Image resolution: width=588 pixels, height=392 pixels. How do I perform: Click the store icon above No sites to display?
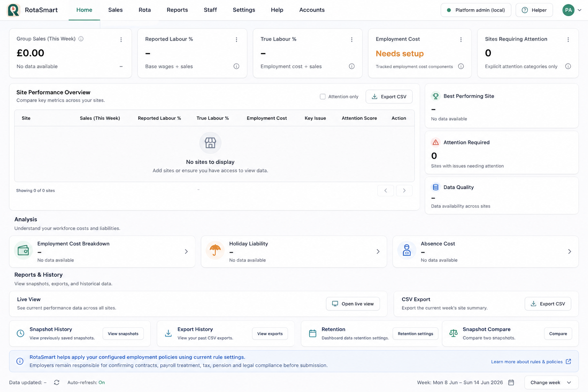click(x=210, y=143)
